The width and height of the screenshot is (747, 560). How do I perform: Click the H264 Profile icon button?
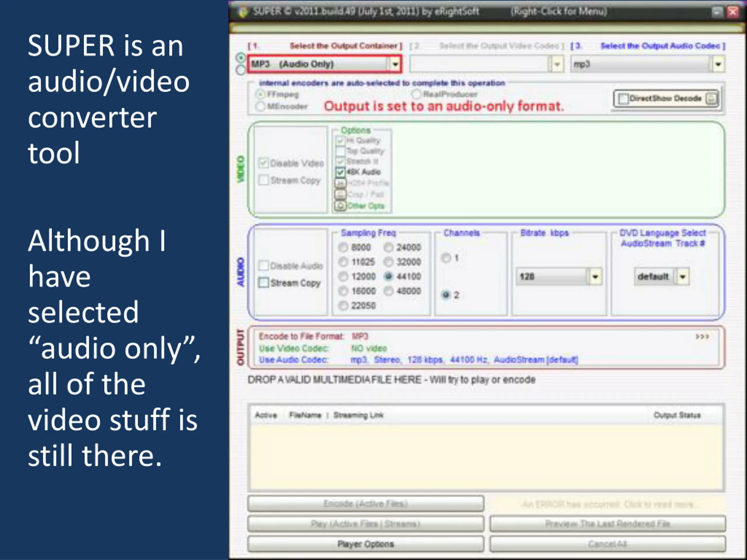coord(341,183)
